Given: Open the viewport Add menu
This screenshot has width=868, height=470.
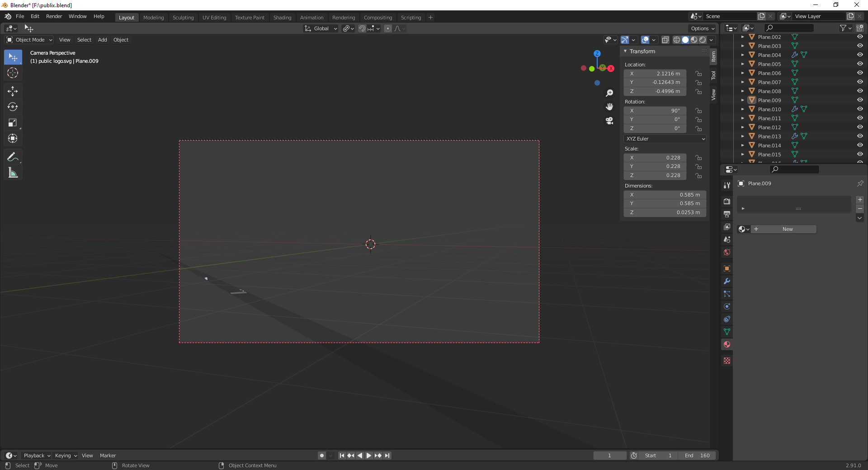Looking at the screenshot, I should click(103, 40).
